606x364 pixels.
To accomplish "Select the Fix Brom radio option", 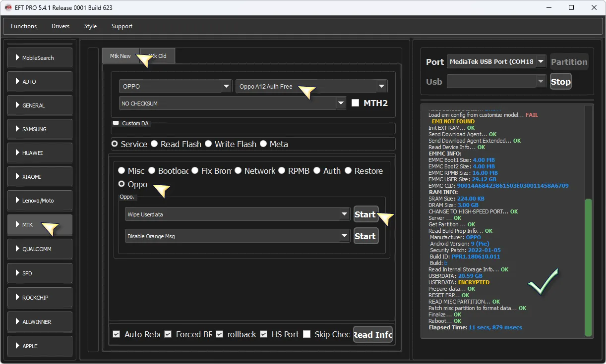I will tap(195, 171).
